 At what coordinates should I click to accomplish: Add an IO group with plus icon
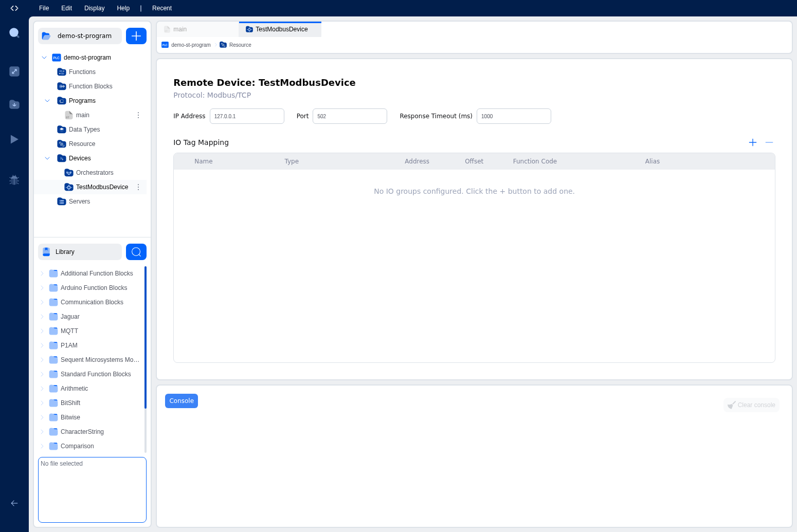pyautogui.click(x=753, y=142)
